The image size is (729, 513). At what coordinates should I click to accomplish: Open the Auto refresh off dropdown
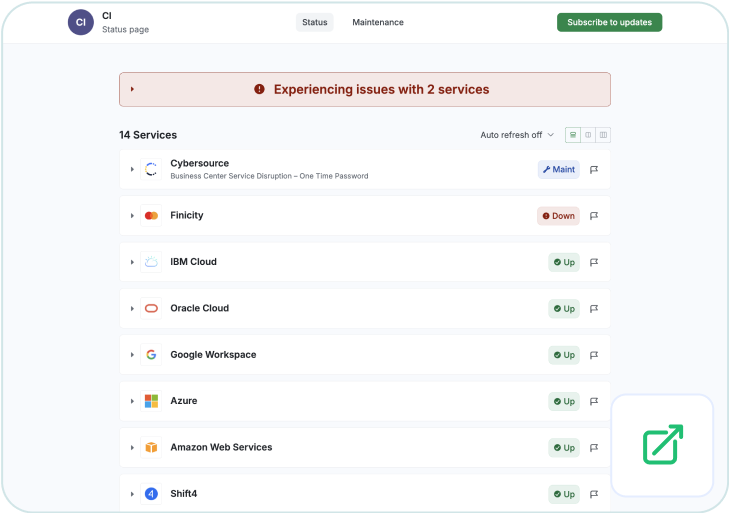point(517,135)
